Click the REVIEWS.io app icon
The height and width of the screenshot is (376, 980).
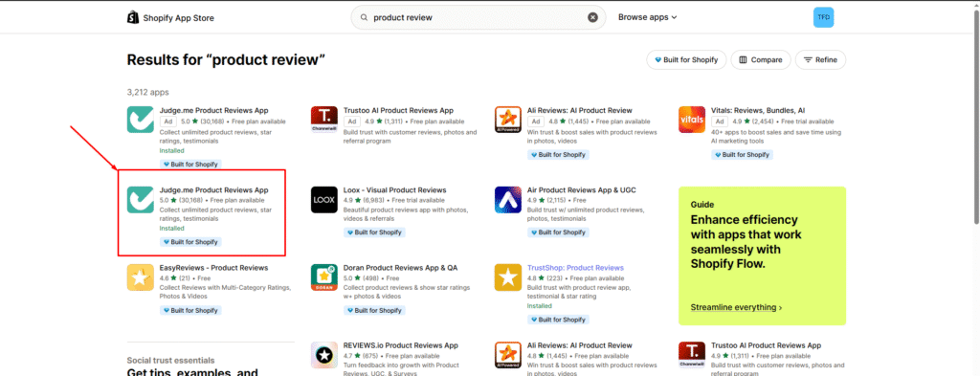(x=324, y=355)
